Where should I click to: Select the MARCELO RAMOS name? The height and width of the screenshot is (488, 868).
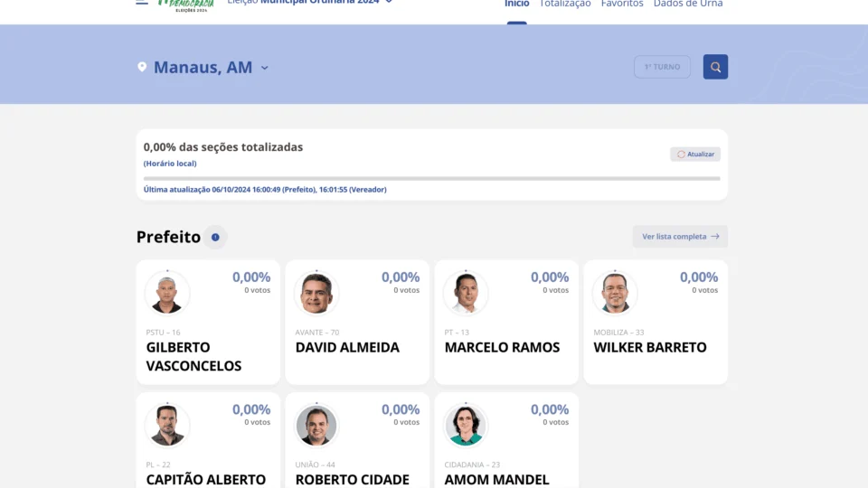point(502,347)
